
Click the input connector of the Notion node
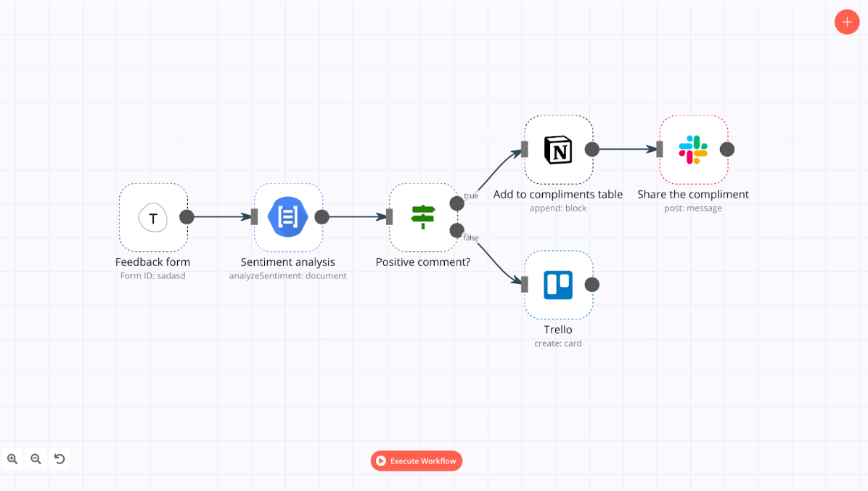[524, 149]
